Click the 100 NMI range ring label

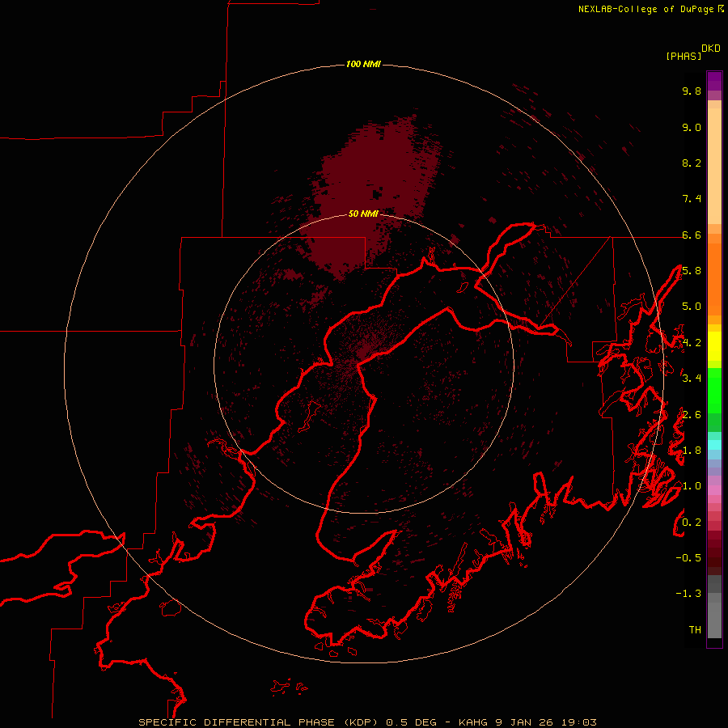click(363, 64)
